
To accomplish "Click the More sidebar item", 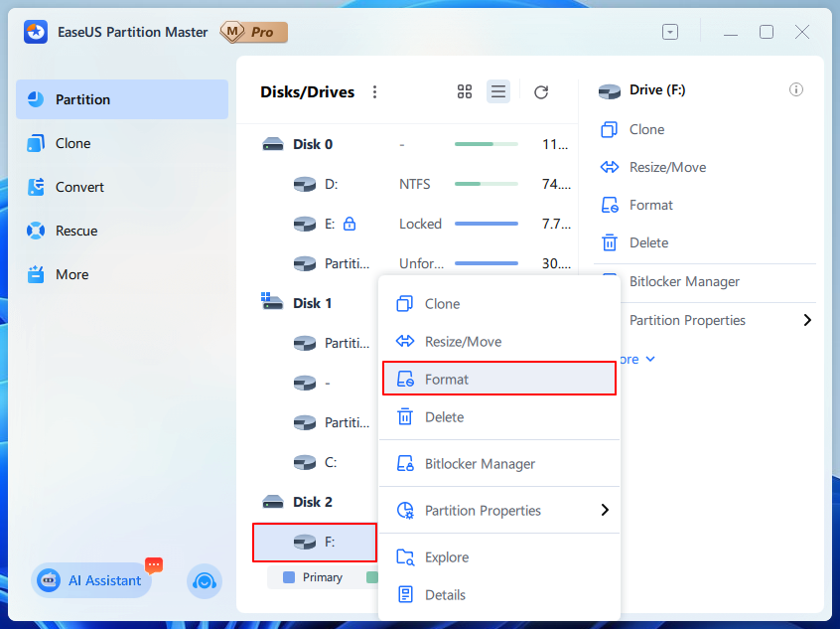I will [71, 274].
